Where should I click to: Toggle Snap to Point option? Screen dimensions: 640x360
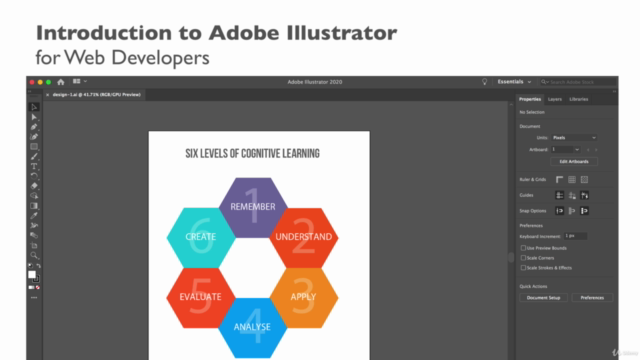560,211
